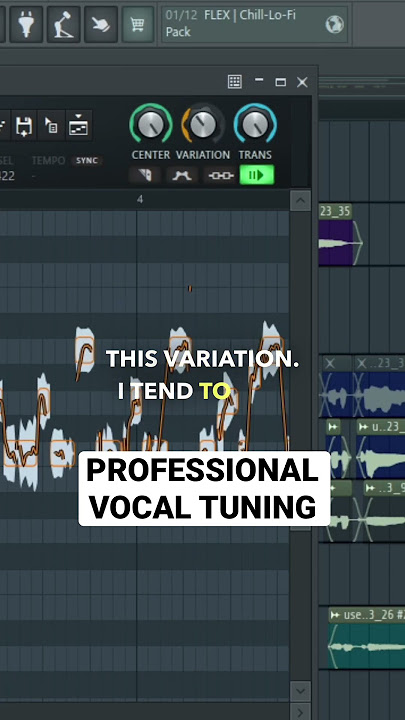The width and height of the screenshot is (405, 720).
Task: Select the tiny orange note above bar 4
Action: pos(190,288)
